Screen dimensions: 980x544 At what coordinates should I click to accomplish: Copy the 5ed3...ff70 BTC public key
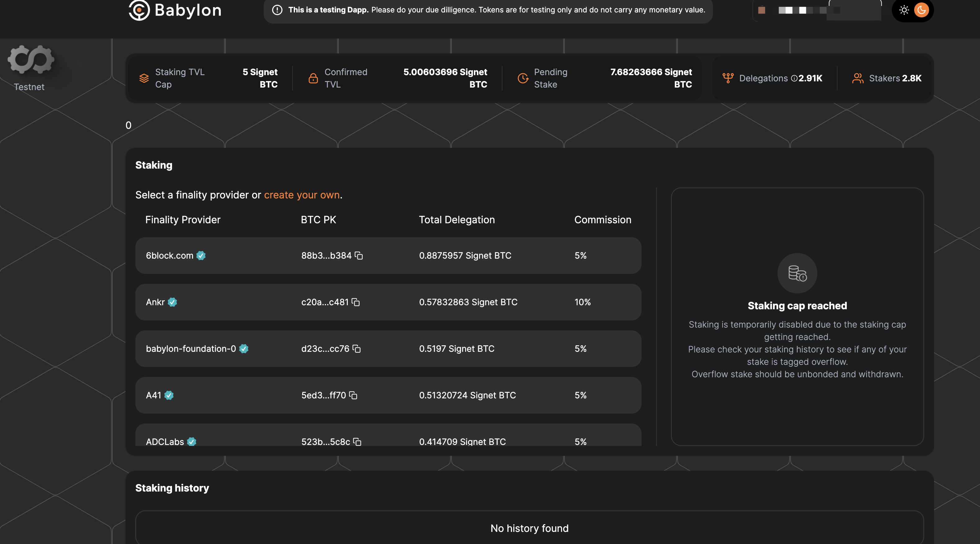coord(353,395)
